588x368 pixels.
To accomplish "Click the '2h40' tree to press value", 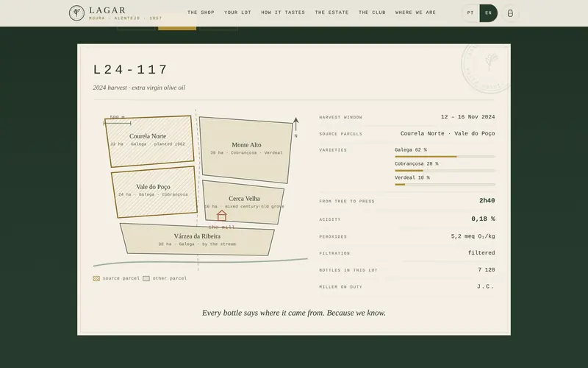I will tap(487, 200).
